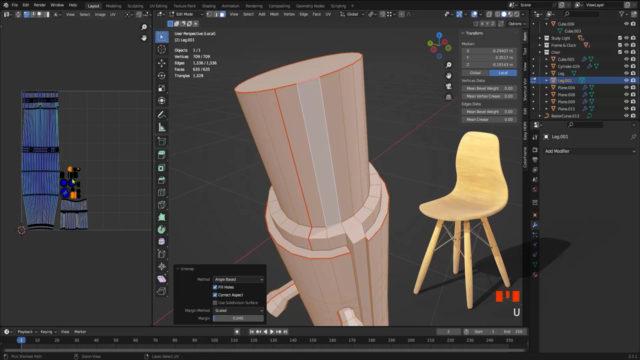The image size is (640, 360).
Task: Jump to timeline end button
Action: tap(285, 332)
